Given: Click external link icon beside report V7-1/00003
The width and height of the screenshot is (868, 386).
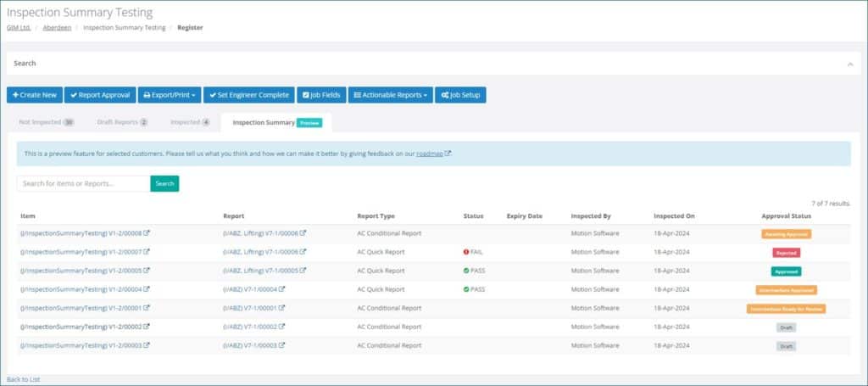Looking at the screenshot, I should coord(281,345).
